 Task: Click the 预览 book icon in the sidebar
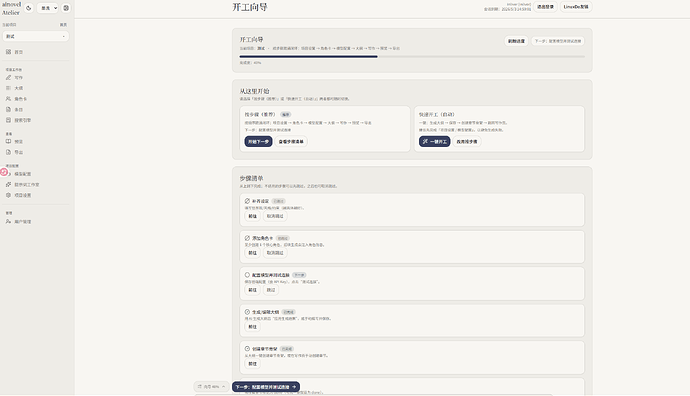pyautogui.click(x=8, y=142)
